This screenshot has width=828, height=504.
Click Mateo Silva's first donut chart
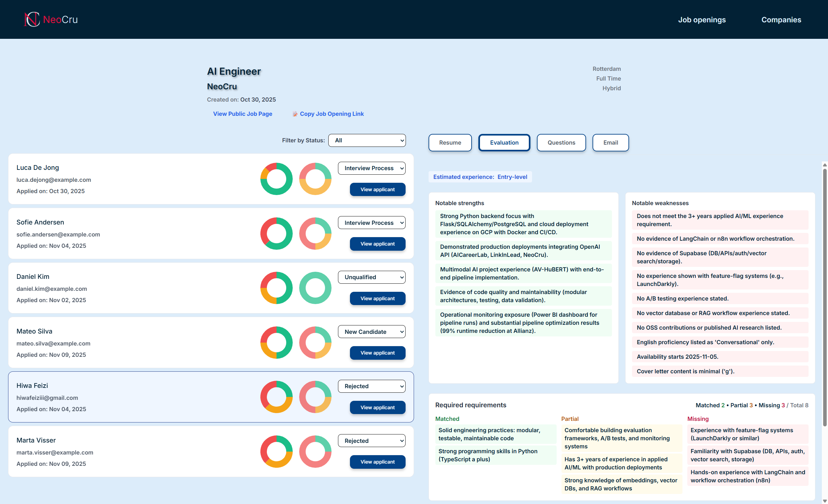pyautogui.click(x=276, y=342)
